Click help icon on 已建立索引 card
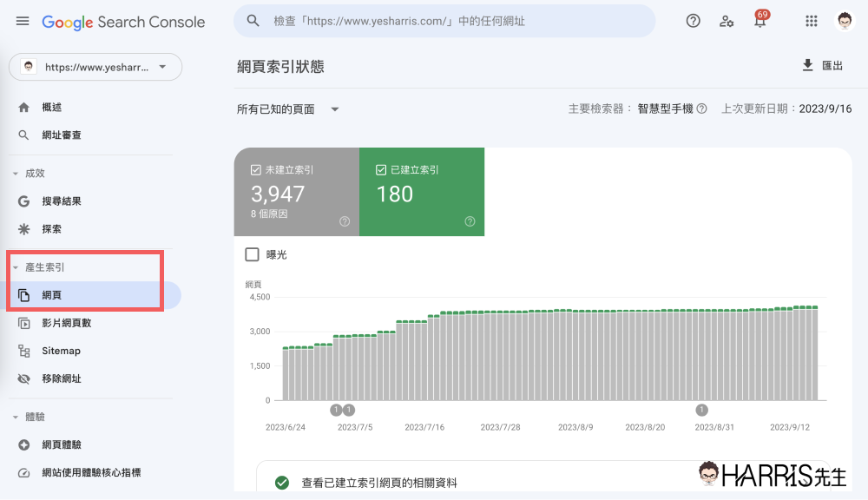 (x=470, y=221)
